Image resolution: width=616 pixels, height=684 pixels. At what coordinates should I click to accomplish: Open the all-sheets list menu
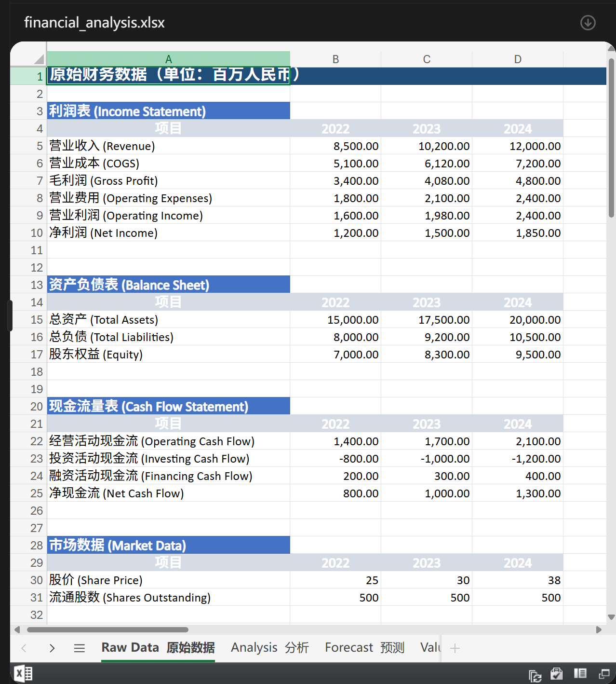(80, 648)
